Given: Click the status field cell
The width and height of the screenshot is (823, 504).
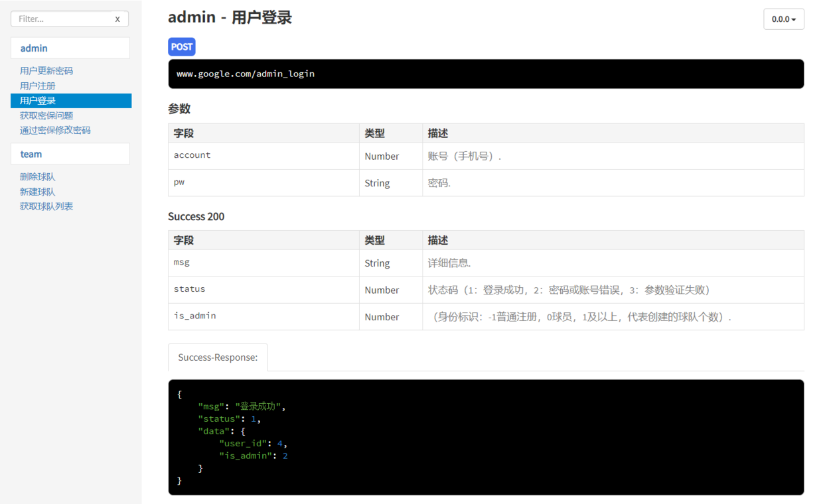Looking at the screenshot, I should [263, 290].
